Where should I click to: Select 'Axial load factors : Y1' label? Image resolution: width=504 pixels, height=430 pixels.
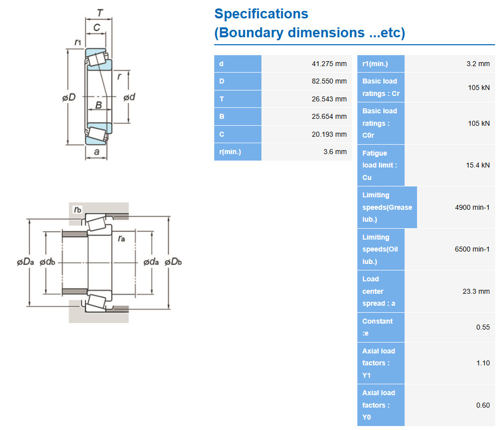click(x=381, y=363)
